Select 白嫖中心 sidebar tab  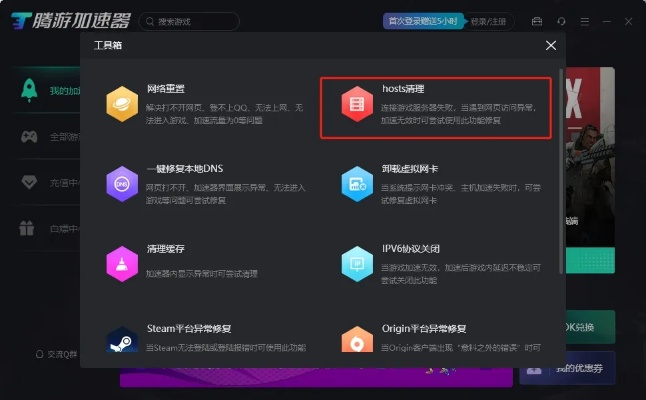click(47, 228)
